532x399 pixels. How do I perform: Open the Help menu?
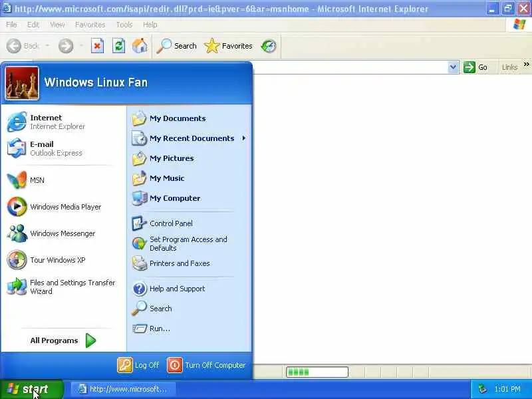[150, 25]
